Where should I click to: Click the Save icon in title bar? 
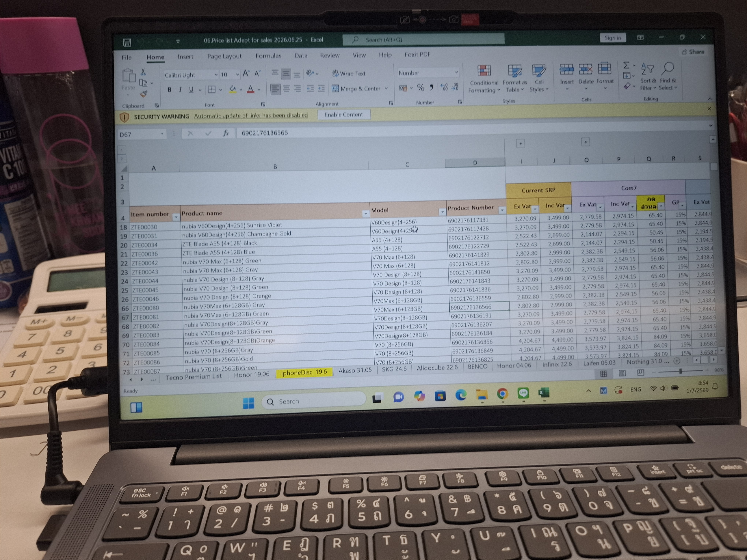tap(127, 42)
